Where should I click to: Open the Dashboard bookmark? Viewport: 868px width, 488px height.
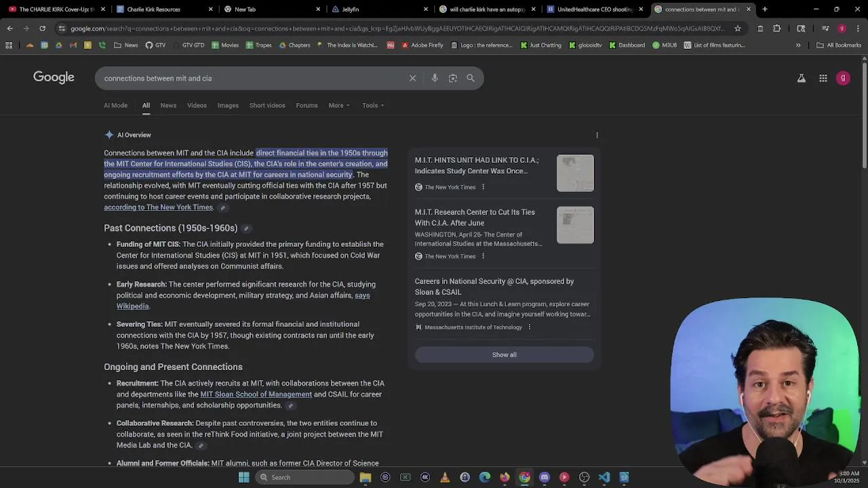(627, 45)
